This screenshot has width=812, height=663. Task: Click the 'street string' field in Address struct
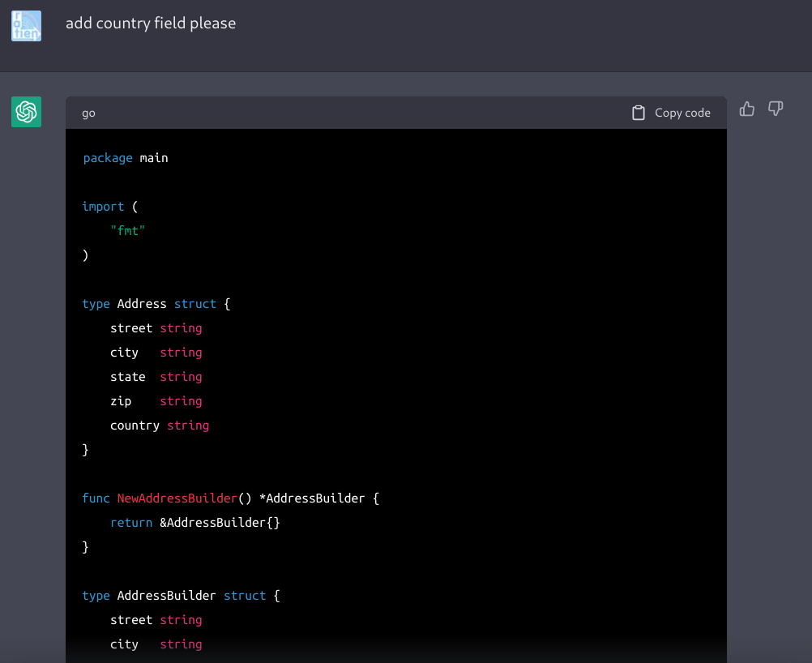(x=156, y=328)
